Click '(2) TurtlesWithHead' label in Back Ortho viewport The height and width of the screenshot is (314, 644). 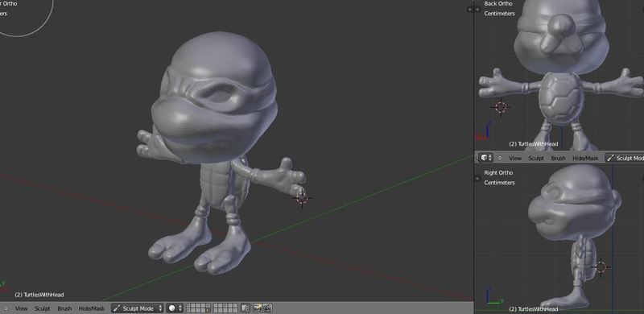534,144
